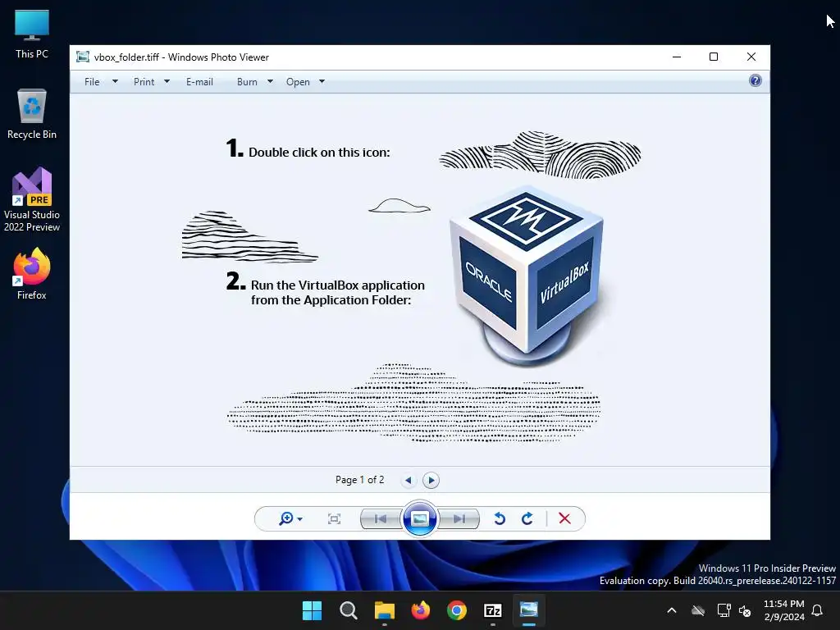Open 7-Zip from taskbar
The width and height of the screenshot is (840, 630).
pyautogui.click(x=492, y=610)
